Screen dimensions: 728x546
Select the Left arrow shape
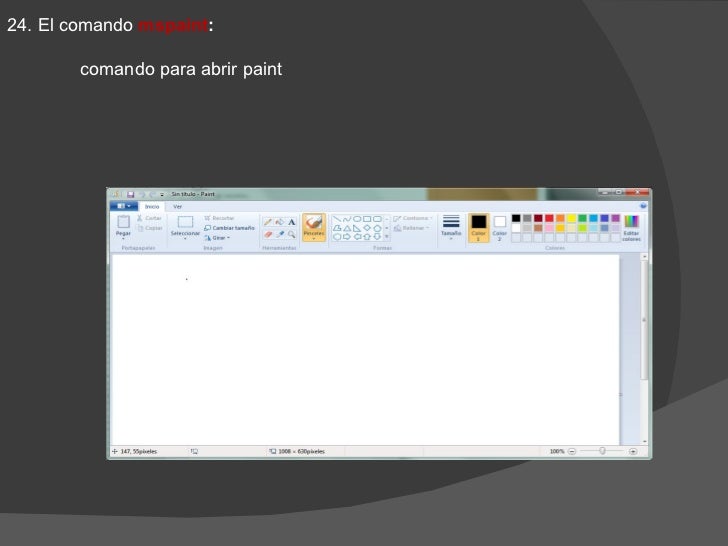(357, 237)
